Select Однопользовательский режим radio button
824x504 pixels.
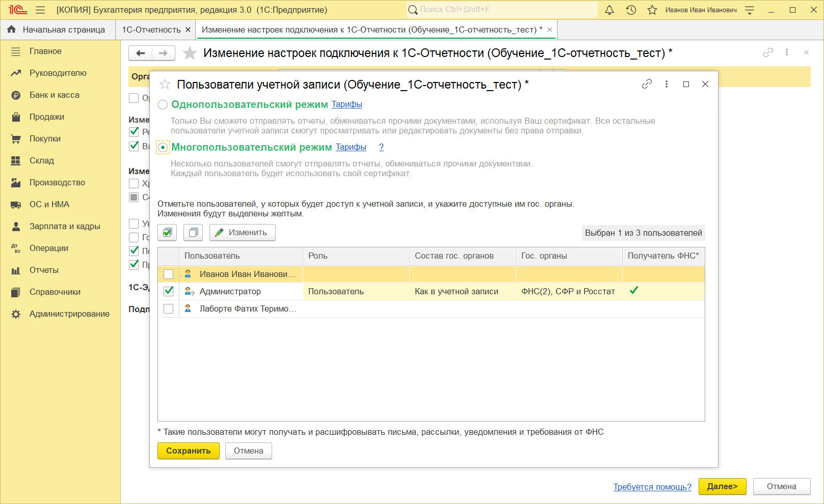(x=163, y=104)
